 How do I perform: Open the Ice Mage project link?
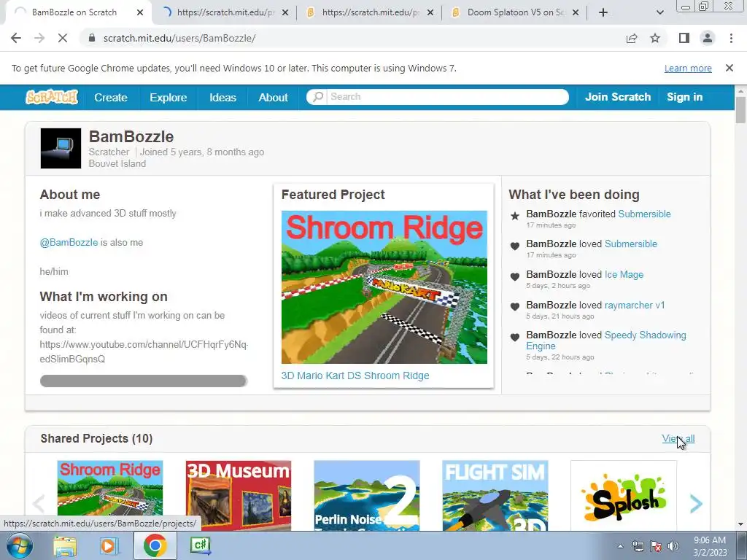click(624, 275)
